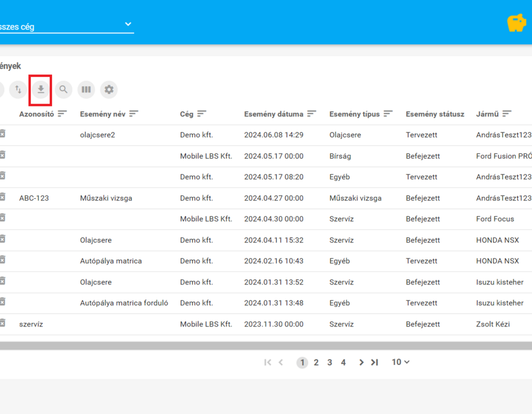
Task: Jump to last page
Action: tap(375, 363)
